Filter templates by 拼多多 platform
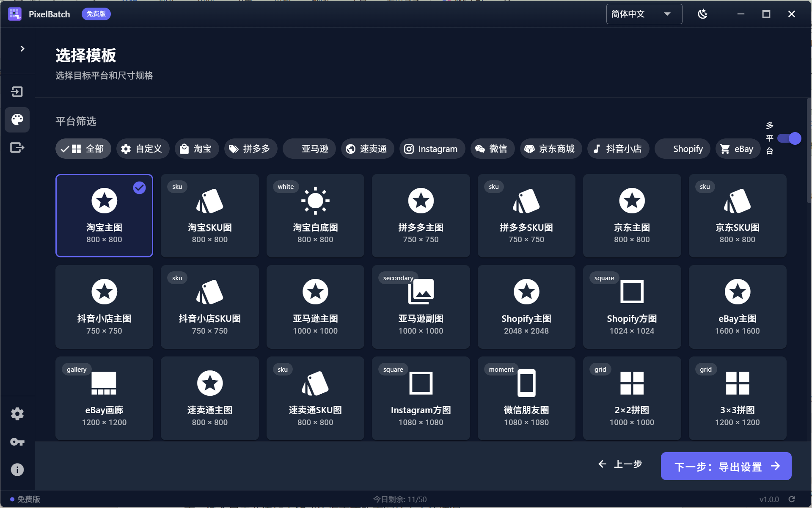Screen dimensions: 812x508 tap(250, 149)
